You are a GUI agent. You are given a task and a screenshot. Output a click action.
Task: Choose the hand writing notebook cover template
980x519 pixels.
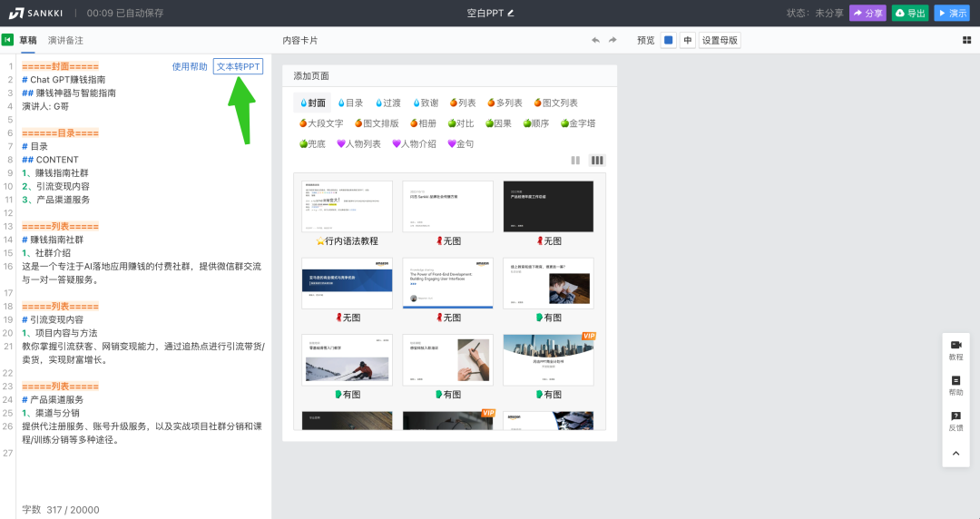pos(447,360)
